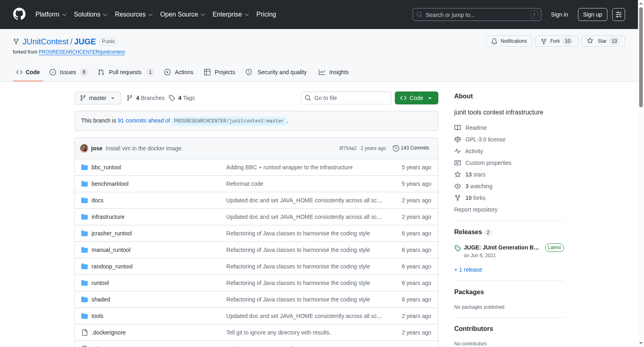Open Adding BBC + runtool wrapper commit
Viewport: 644px width, 347px height.
click(x=289, y=167)
